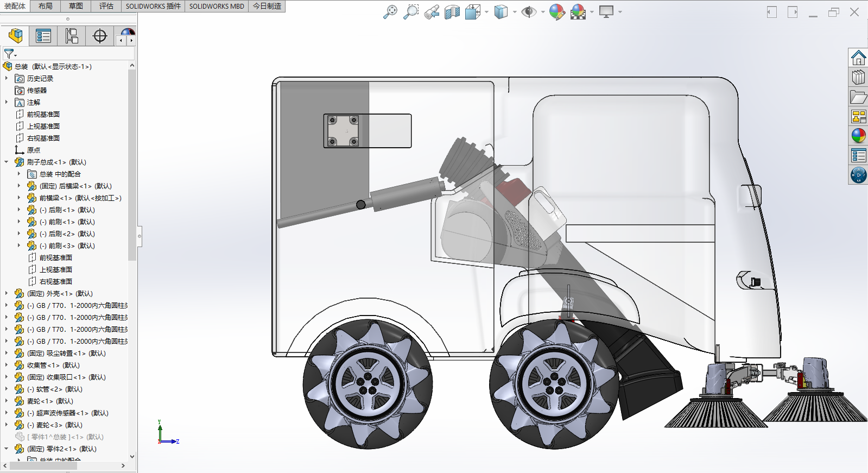Expand the (固定) 外壳<1> component node
This screenshot has height=473, width=868.
[x=7, y=293]
